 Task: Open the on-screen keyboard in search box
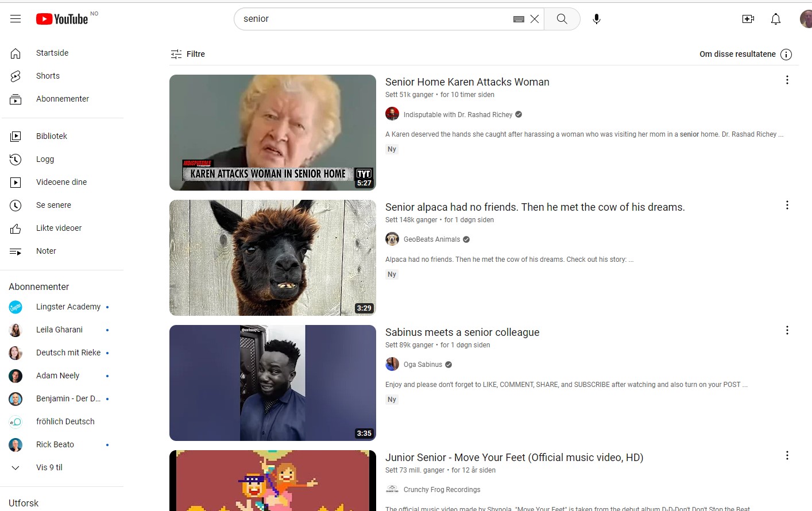pyautogui.click(x=519, y=19)
